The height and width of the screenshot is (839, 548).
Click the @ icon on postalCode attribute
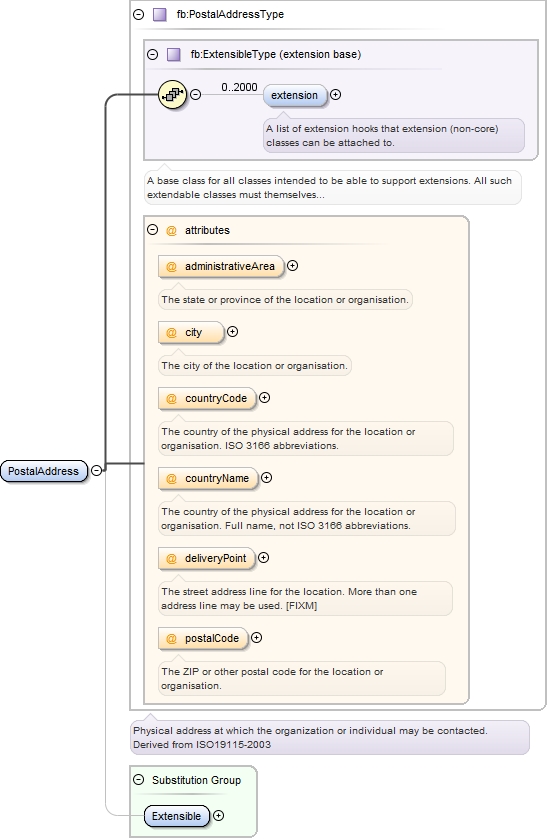[x=171, y=639]
